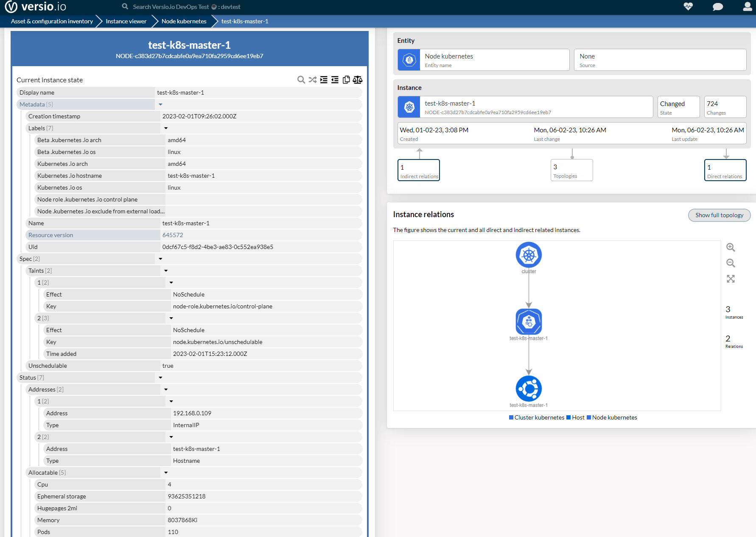Open the Node kubernetes breadcrumb tab
756x537 pixels.
coord(184,21)
